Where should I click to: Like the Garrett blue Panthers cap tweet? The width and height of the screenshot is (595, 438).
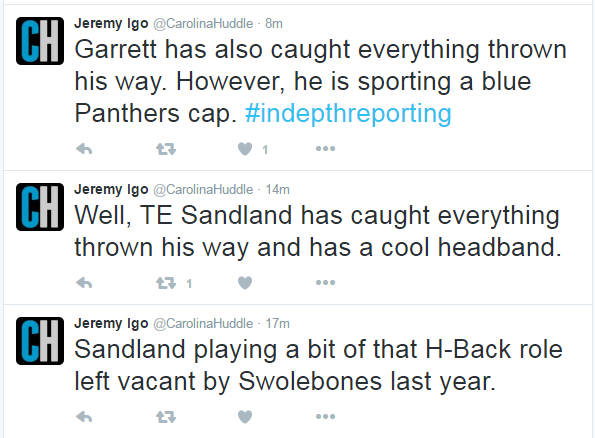[x=245, y=149]
